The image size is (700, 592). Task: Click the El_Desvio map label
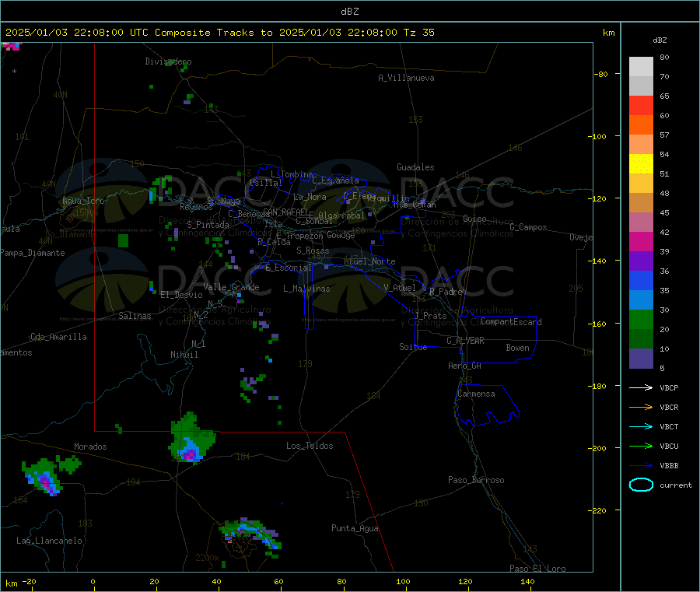(x=182, y=295)
